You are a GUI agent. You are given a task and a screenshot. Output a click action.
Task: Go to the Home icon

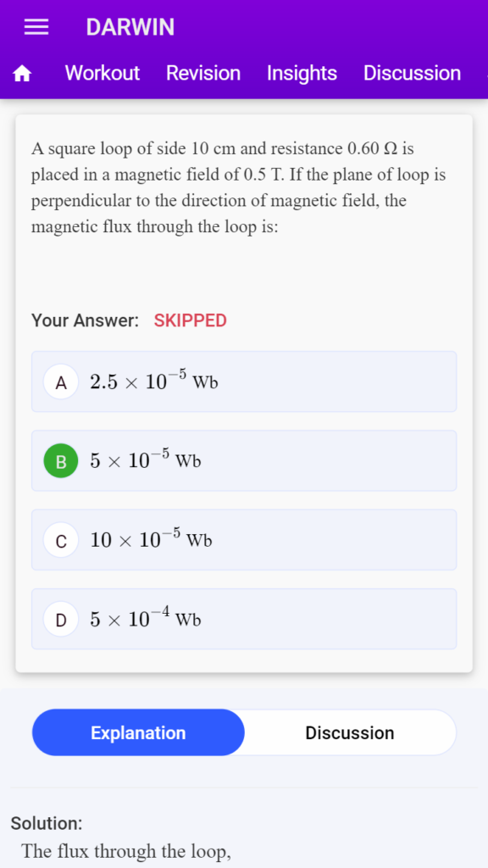(x=22, y=73)
